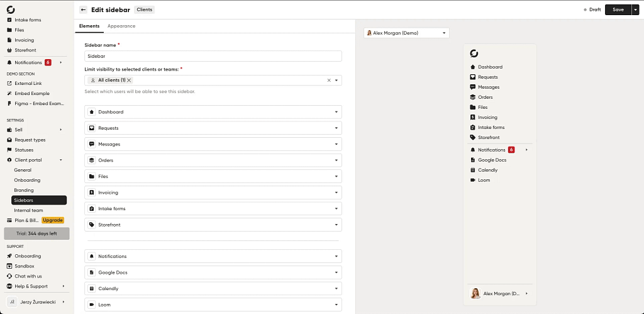Select the Elements tab
The height and width of the screenshot is (314, 644).
89,26
